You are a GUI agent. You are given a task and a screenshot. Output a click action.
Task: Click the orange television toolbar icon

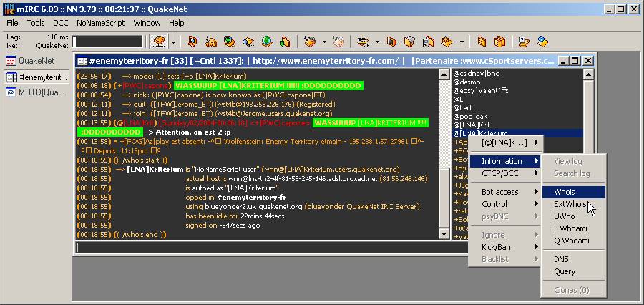391,42
